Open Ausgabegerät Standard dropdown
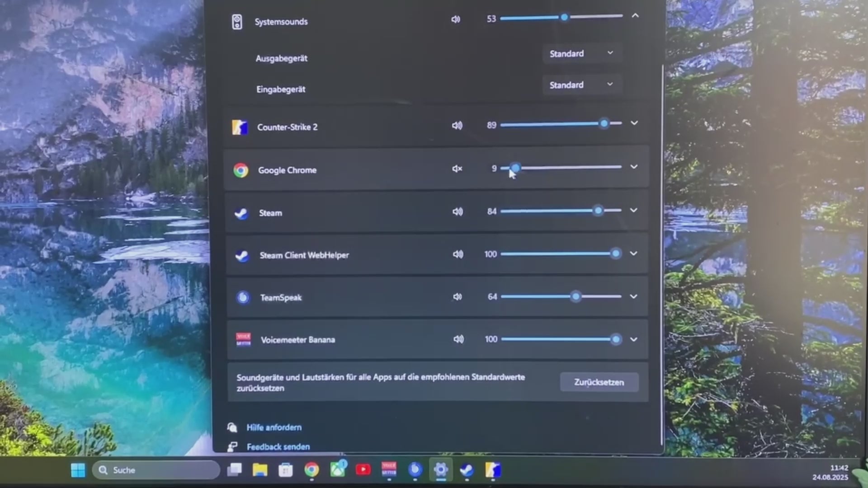Screen dimensions: 868x488 pyautogui.click(x=581, y=53)
